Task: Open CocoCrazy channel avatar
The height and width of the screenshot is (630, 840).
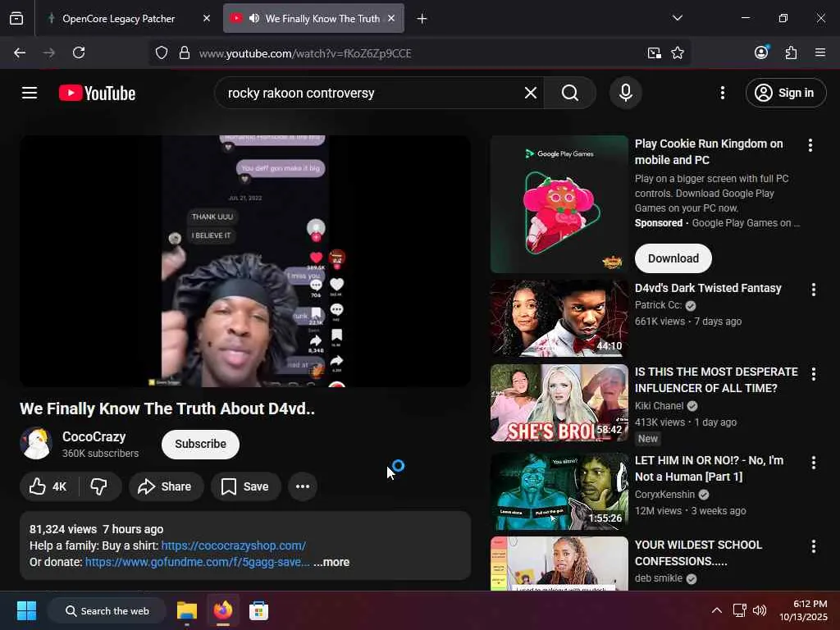Action: (x=35, y=444)
